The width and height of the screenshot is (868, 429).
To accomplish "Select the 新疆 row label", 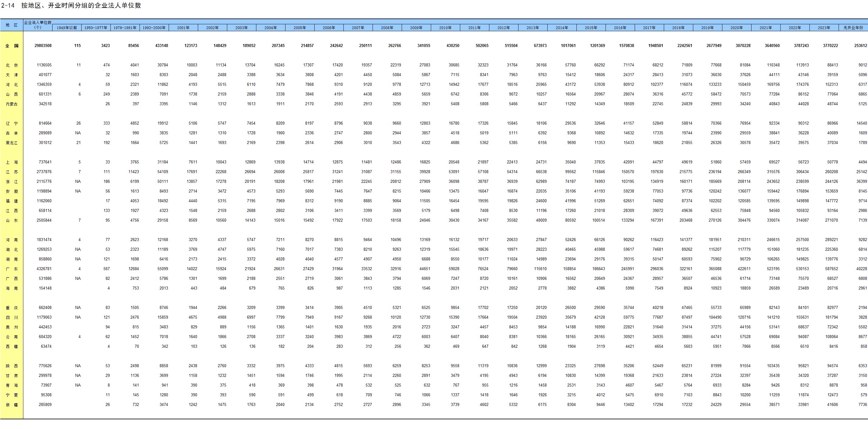I will [x=12, y=405].
